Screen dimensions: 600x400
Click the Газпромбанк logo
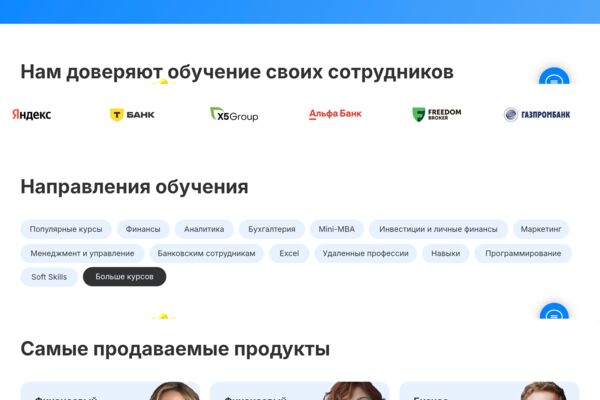coord(537,114)
